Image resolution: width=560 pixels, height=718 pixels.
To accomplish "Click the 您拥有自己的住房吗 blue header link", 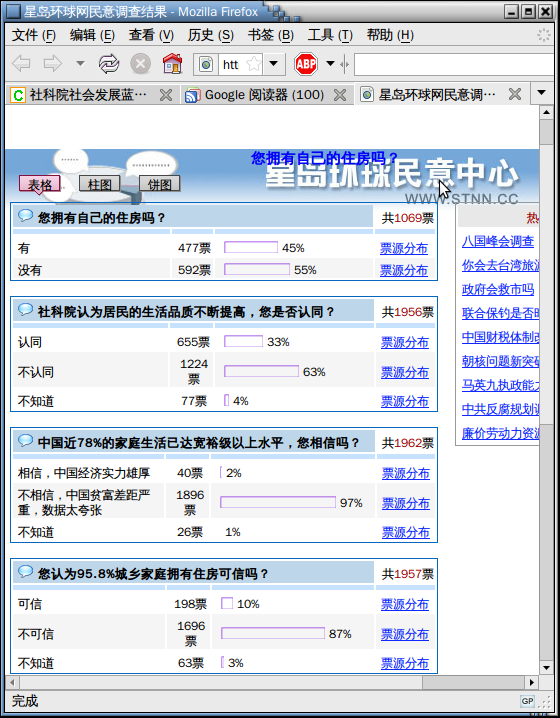I will click(x=324, y=158).
